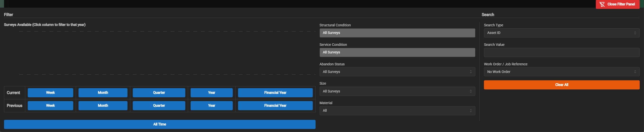Open the Structural Condition selector
644x132 pixels.
(397, 33)
